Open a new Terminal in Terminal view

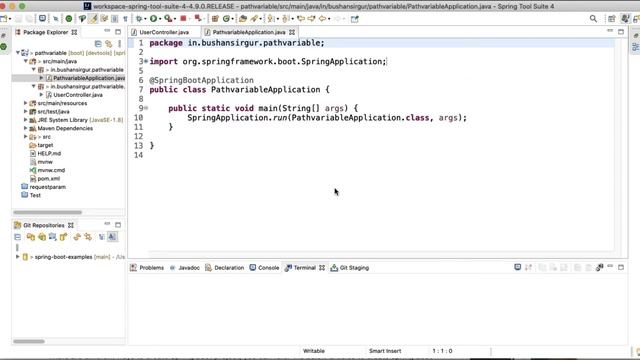click(x=518, y=267)
